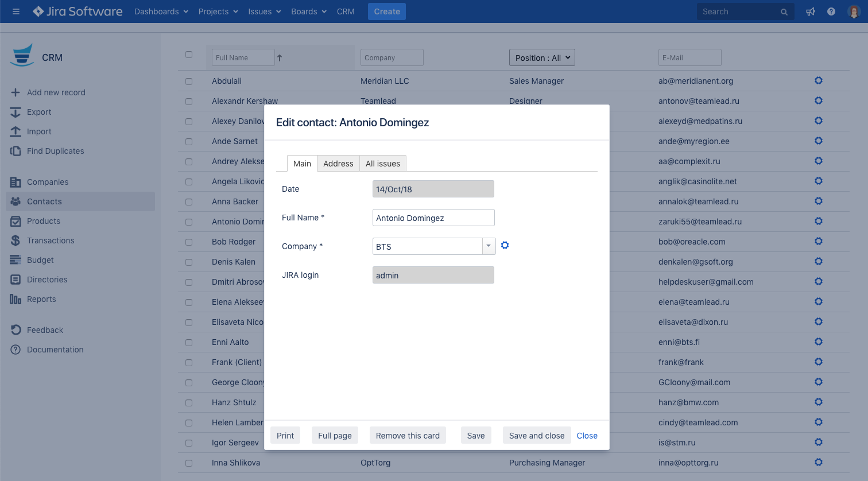
Task: Open the notifications megaphone icon
Action: tap(811, 11)
